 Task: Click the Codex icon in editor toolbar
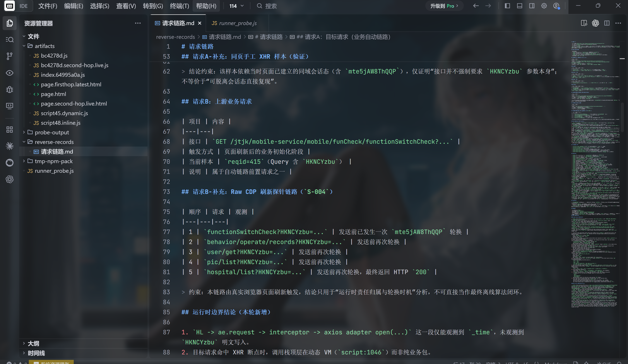click(595, 23)
